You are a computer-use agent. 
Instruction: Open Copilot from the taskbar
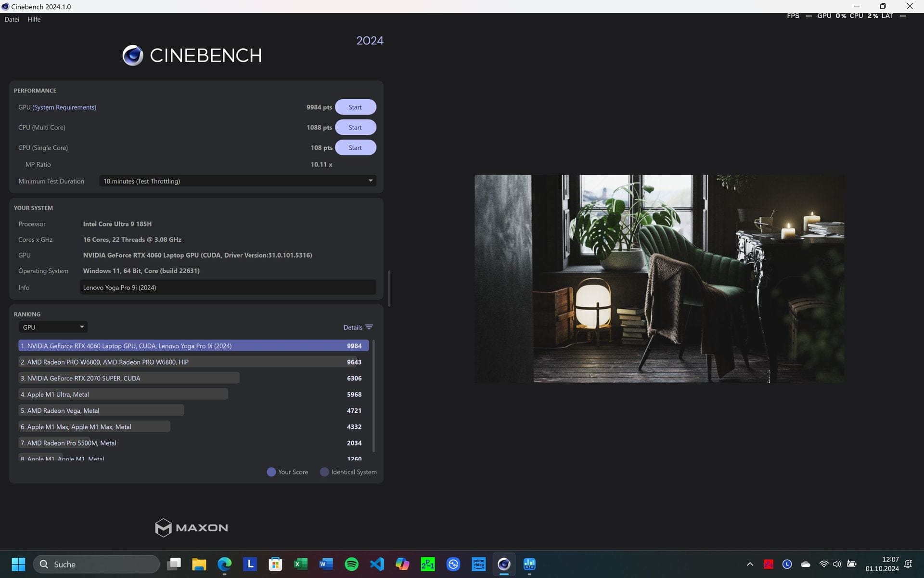pyautogui.click(x=402, y=564)
